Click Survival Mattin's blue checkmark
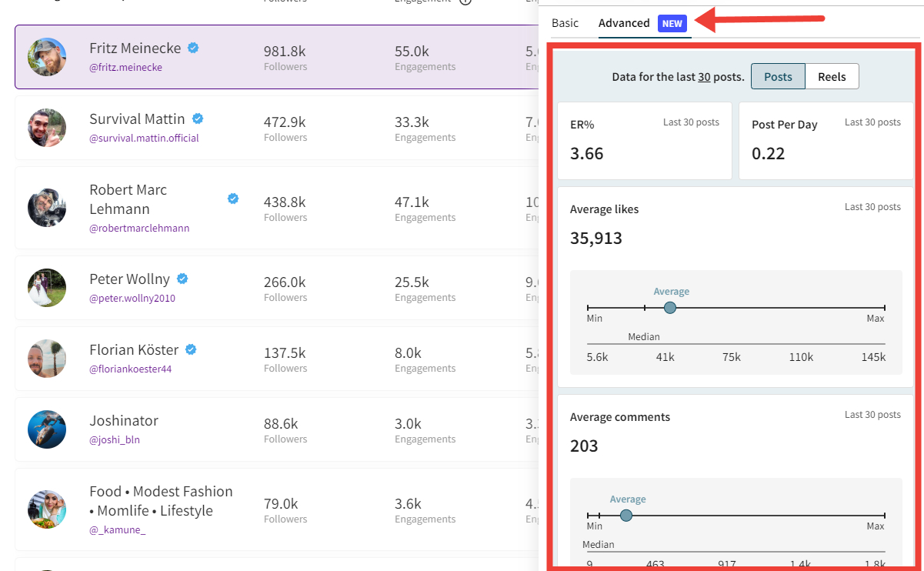Screen dimensions: 924x571 point(198,119)
